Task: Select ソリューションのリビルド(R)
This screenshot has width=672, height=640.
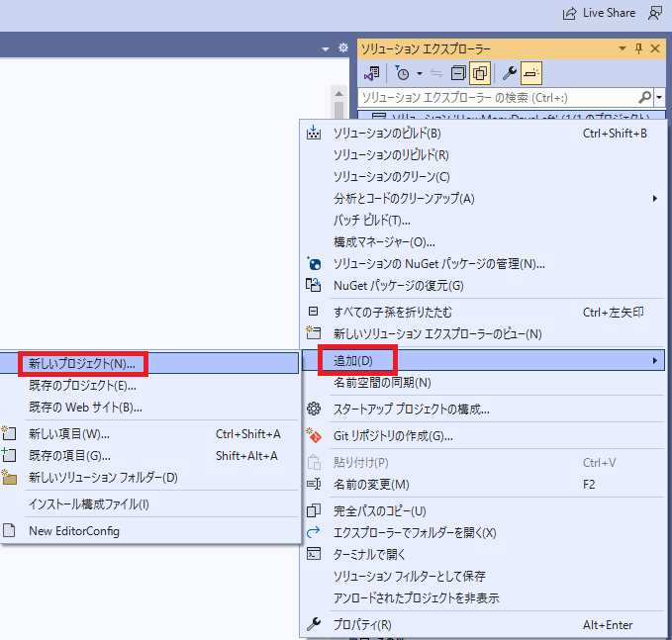Action: coord(484,155)
